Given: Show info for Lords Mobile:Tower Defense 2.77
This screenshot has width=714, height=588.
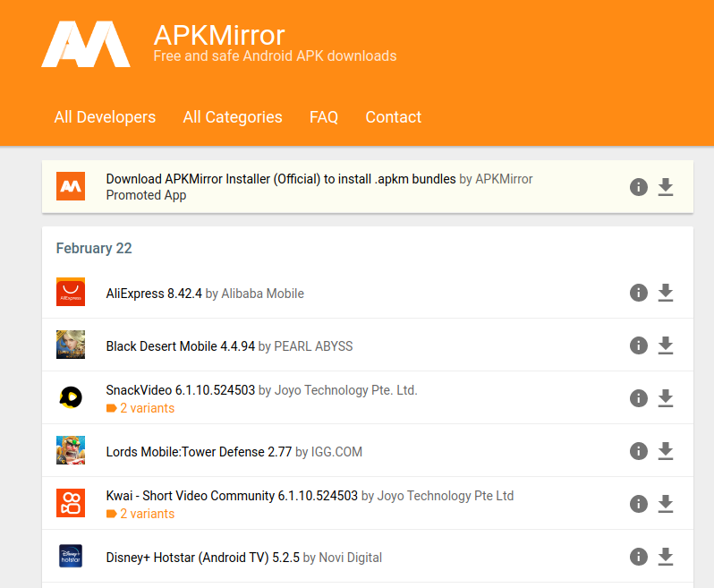Looking at the screenshot, I should click(x=639, y=451).
